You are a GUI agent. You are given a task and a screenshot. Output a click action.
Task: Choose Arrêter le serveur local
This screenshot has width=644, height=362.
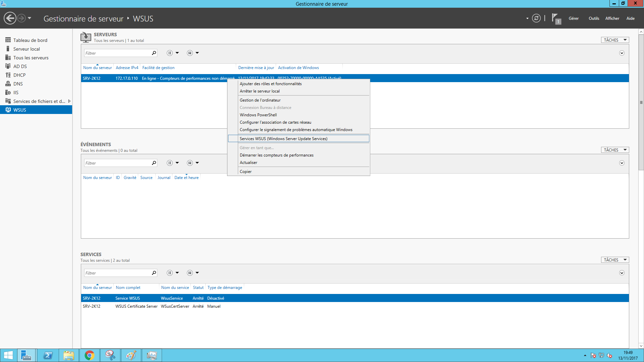pos(299,91)
